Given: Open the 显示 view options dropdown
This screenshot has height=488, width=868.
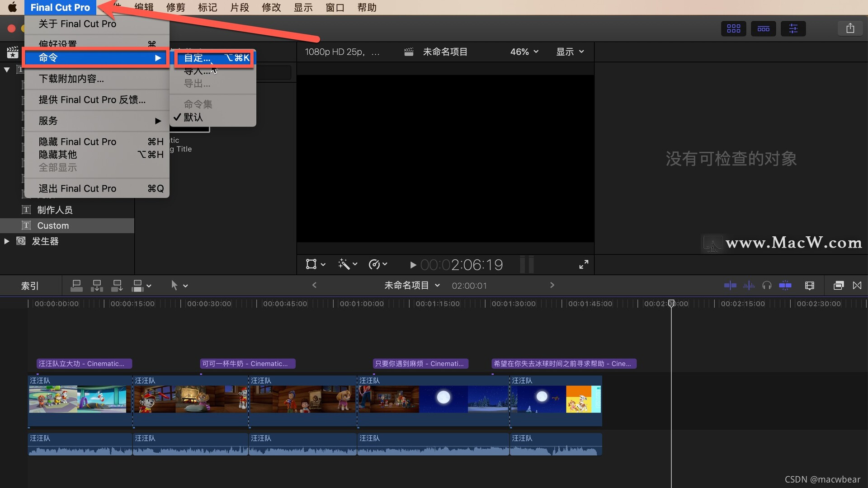Looking at the screenshot, I should click(570, 52).
